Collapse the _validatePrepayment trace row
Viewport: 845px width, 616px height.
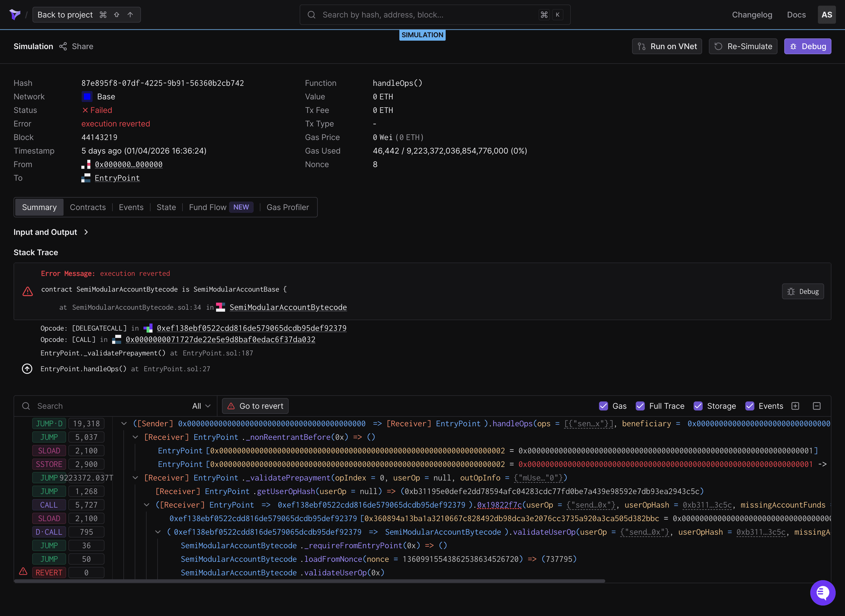(x=135, y=477)
